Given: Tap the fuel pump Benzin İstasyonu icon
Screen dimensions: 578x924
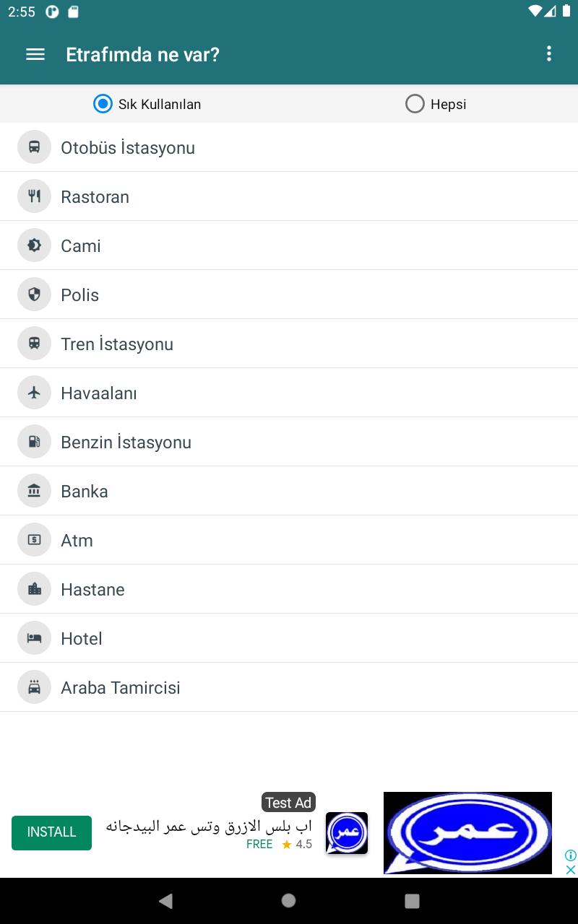Looking at the screenshot, I should (35, 442).
